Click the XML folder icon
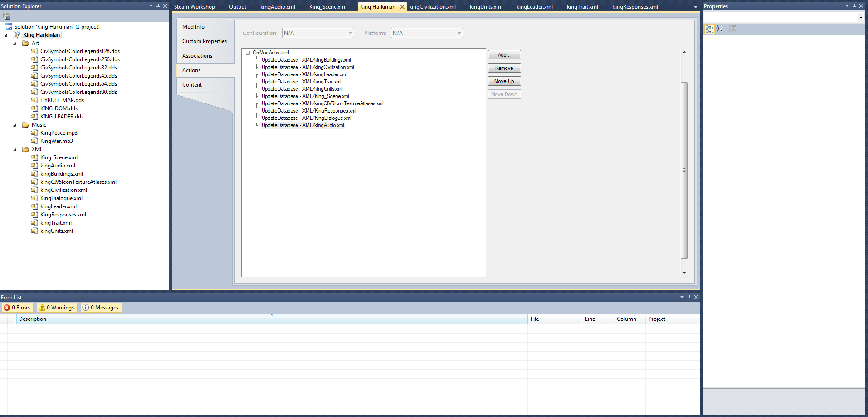This screenshot has height=417, width=868. pos(26,149)
